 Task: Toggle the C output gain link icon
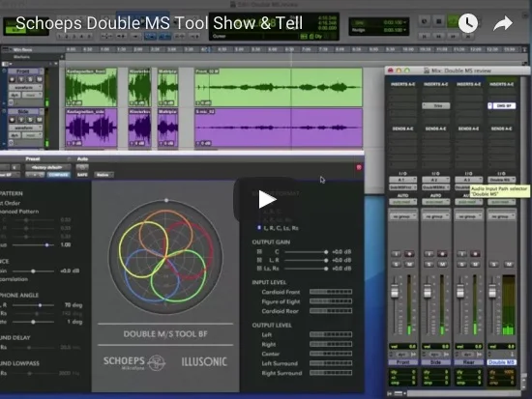pyautogui.click(x=259, y=252)
